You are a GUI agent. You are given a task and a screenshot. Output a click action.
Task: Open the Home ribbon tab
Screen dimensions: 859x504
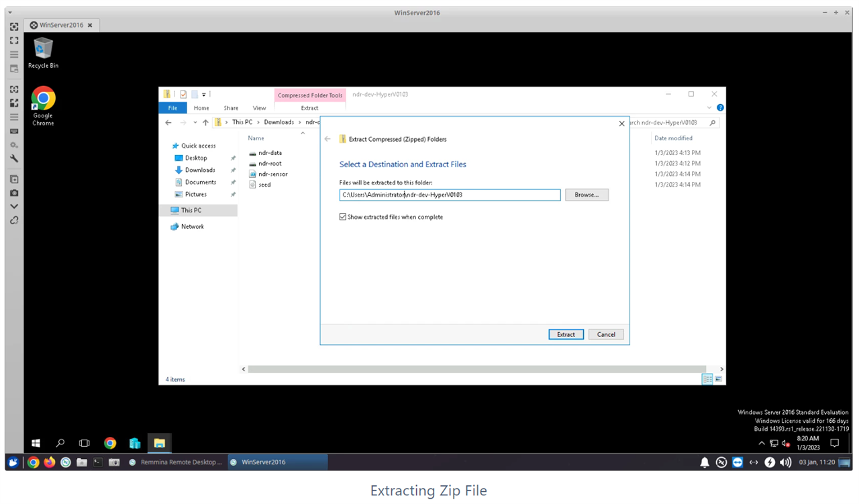(x=201, y=107)
